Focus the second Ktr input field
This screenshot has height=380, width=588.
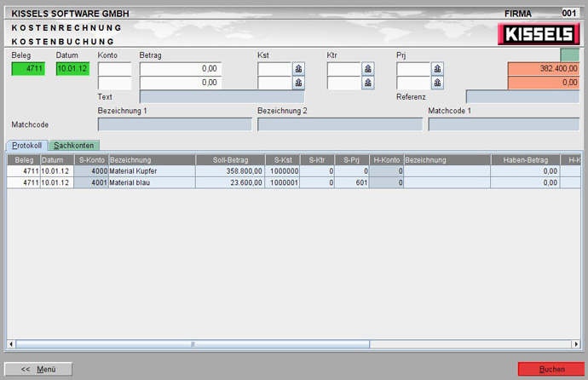(344, 83)
